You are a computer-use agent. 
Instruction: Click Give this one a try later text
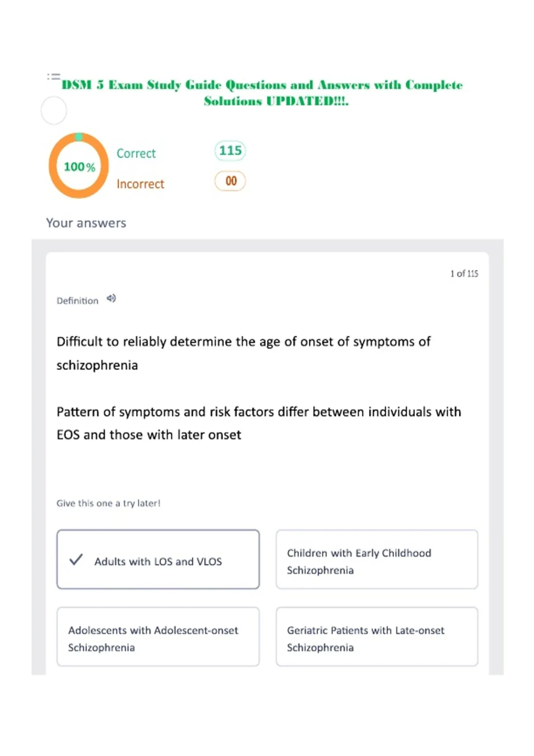[x=108, y=503]
